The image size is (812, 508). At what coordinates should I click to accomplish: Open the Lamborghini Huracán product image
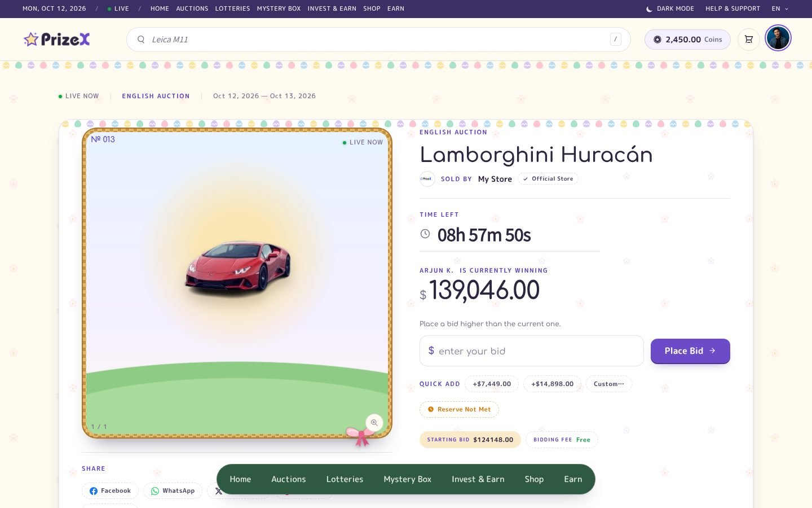pos(237,283)
